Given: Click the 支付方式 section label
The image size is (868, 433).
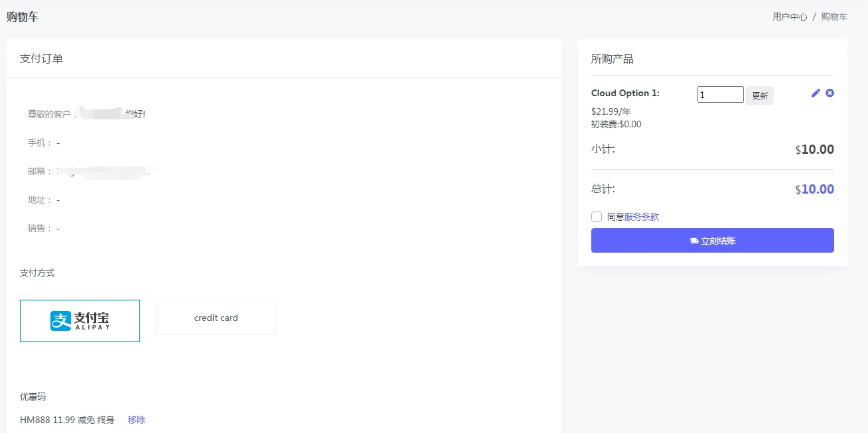Looking at the screenshot, I should [37, 273].
